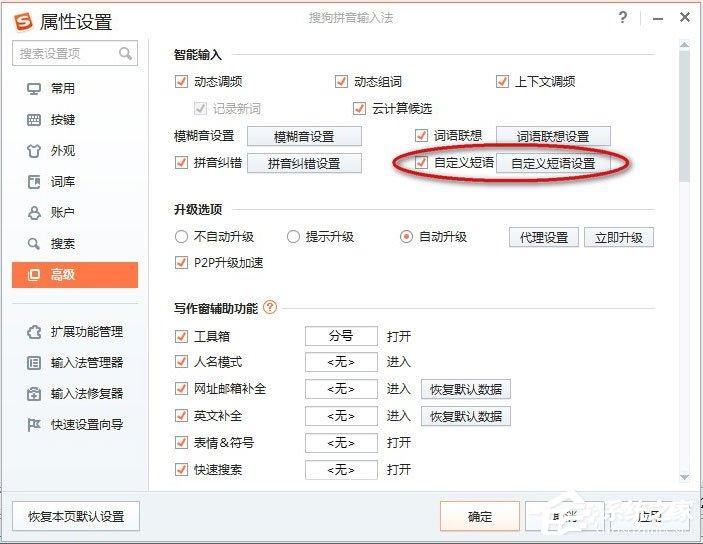The width and height of the screenshot is (703, 544).
Task: Click the dictionary icon beside 词库
Action: click(34, 182)
